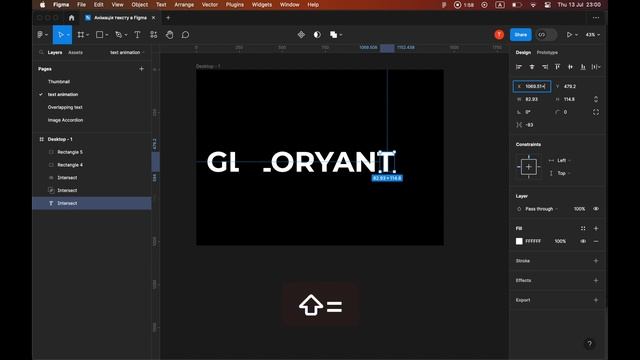Image resolution: width=640 pixels, height=360 pixels.
Task: Open the shape tools dropdown arrow
Action: pyautogui.click(x=107, y=35)
